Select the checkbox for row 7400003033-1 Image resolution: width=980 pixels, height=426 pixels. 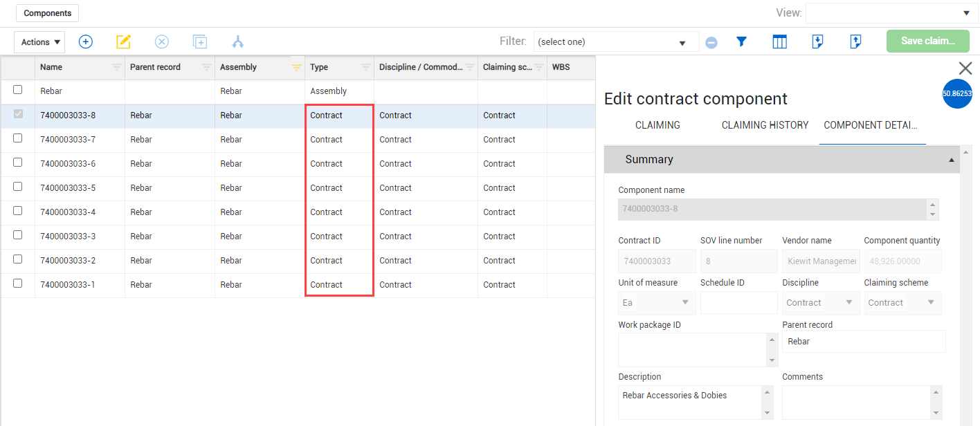(x=18, y=284)
